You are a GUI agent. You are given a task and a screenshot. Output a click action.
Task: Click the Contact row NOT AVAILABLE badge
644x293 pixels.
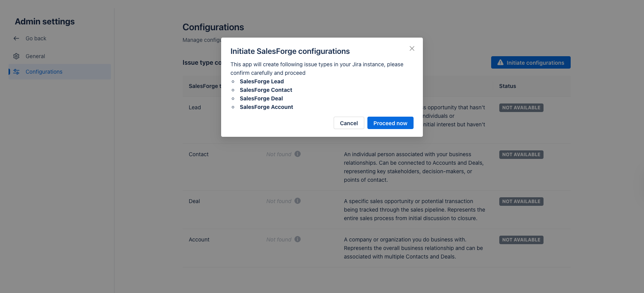pyautogui.click(x=521, y=155)
